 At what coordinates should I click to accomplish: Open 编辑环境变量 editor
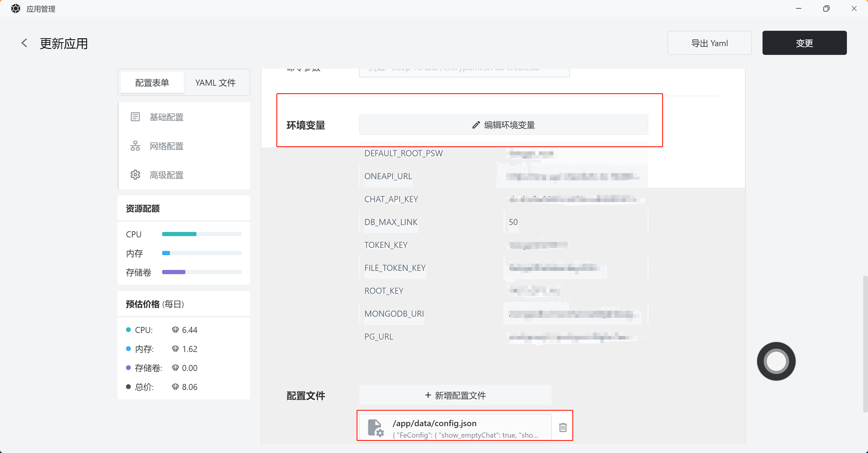click(x=503, y=125)
